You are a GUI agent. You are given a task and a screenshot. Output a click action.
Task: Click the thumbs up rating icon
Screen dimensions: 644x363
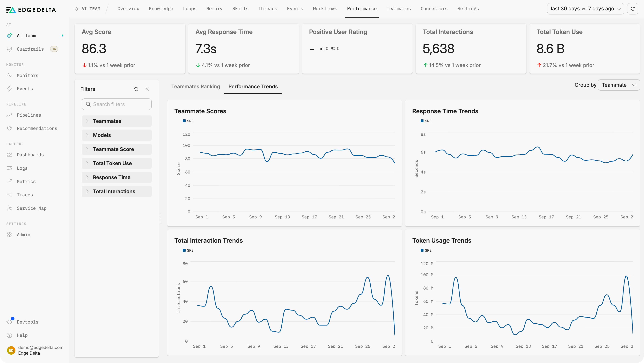[322, 49]
